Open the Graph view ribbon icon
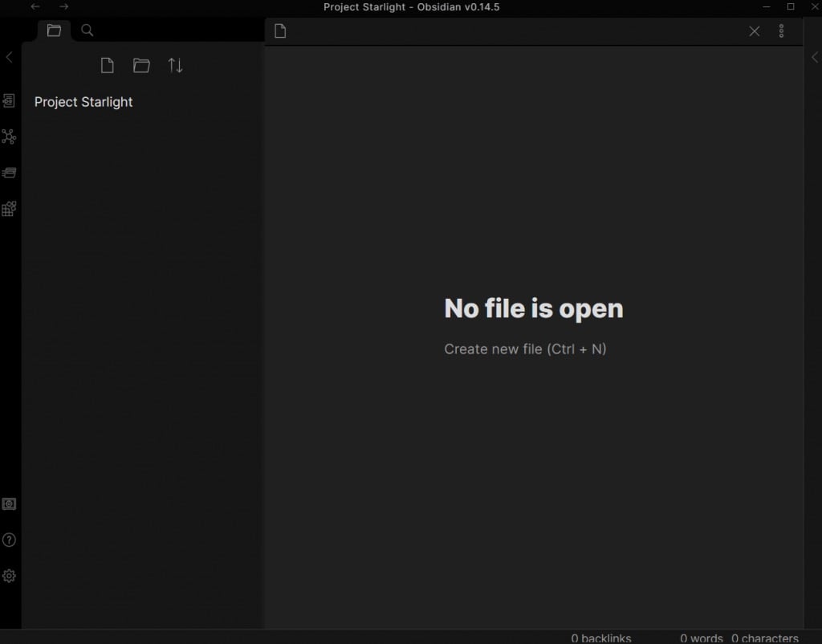Image resolution: width=822 pixels, height=644 pixels. (9, 137)
